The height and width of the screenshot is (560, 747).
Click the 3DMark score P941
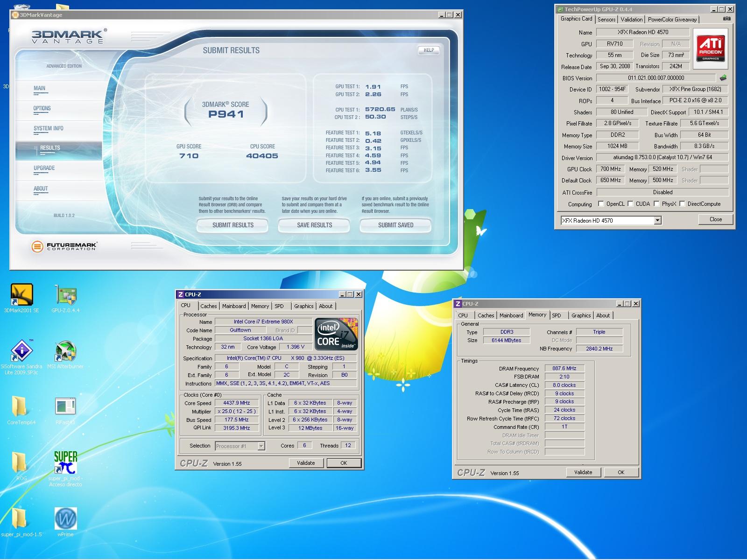pos(226,114)
